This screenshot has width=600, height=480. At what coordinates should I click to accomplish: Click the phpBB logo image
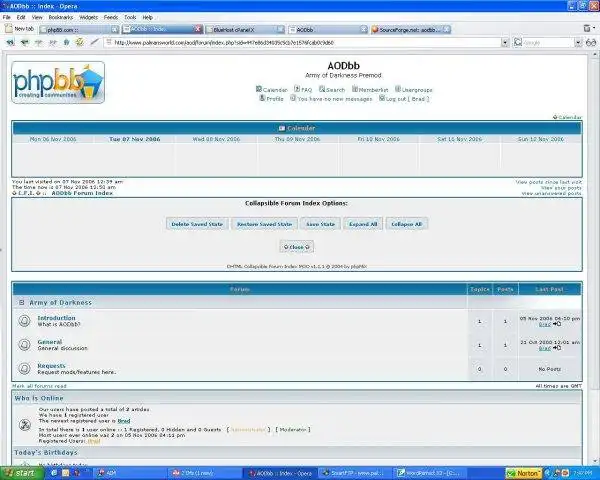(x=58, y=82)
